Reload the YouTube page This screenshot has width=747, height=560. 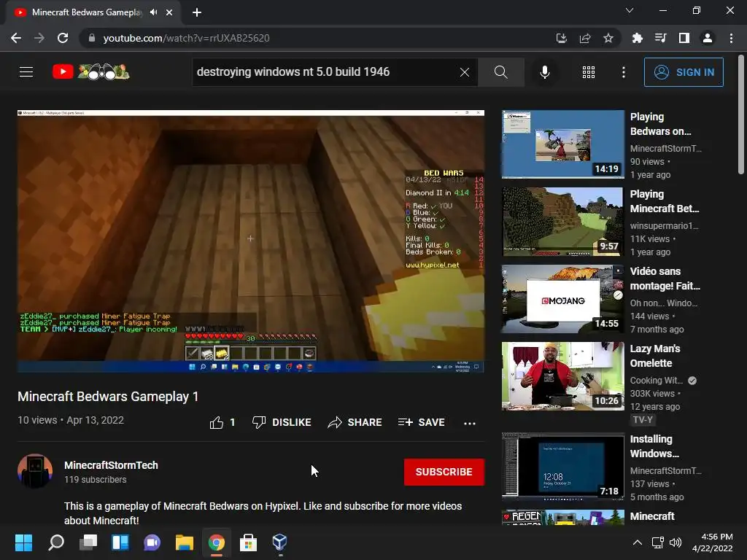[x=63, y=38]
